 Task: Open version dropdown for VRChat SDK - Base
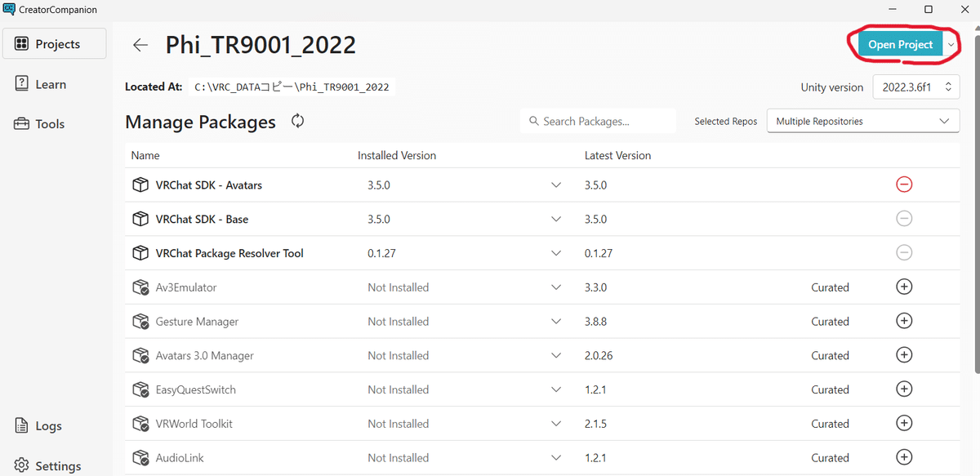click(x=556, y=220)
